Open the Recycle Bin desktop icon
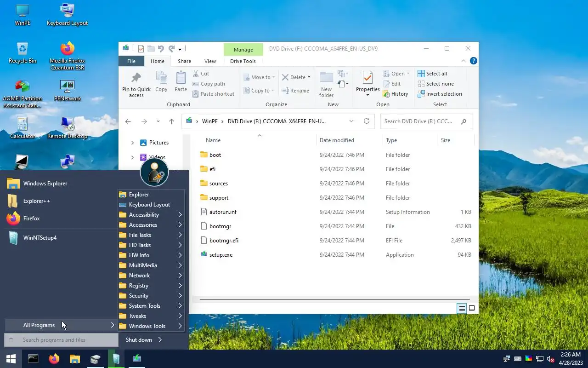The width and height of the screenshot is (588, 368). [23, 52]
